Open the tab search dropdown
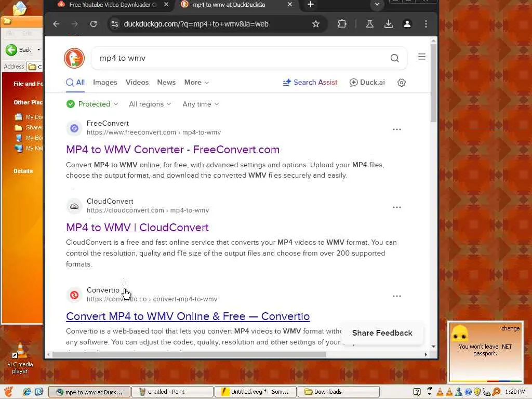 pyautogui.click(x=377, y=4)
